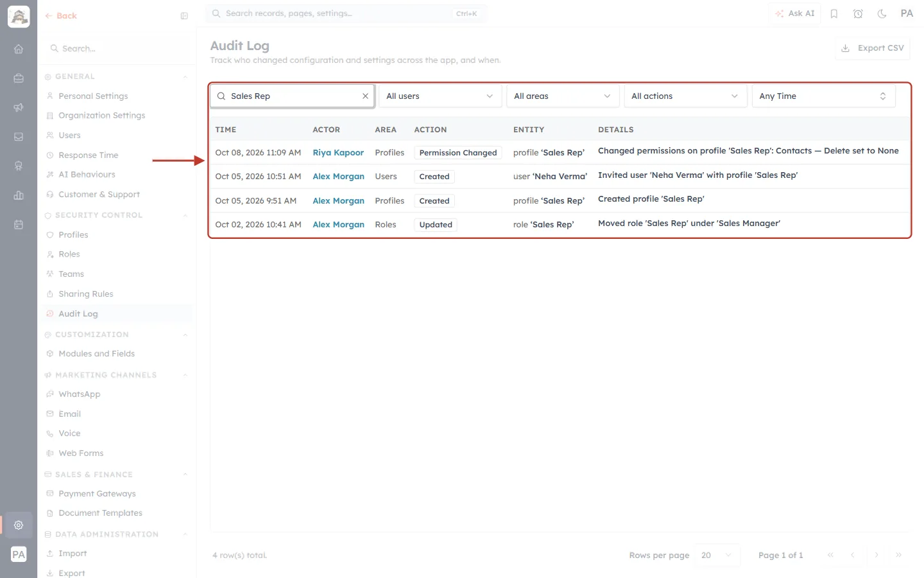Export the audit log as CSV
Viewport: 924px width, 578px height.
pos(873,48)
